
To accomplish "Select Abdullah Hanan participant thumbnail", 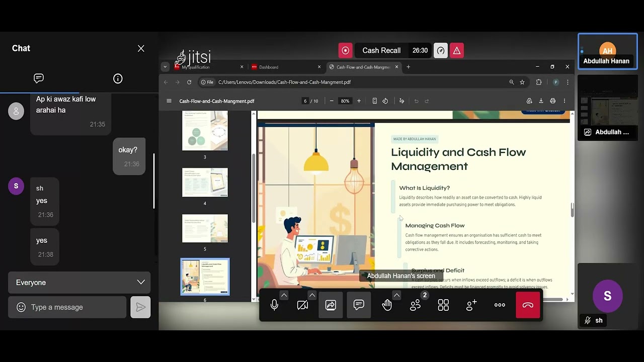I will (x=607, y=51).
